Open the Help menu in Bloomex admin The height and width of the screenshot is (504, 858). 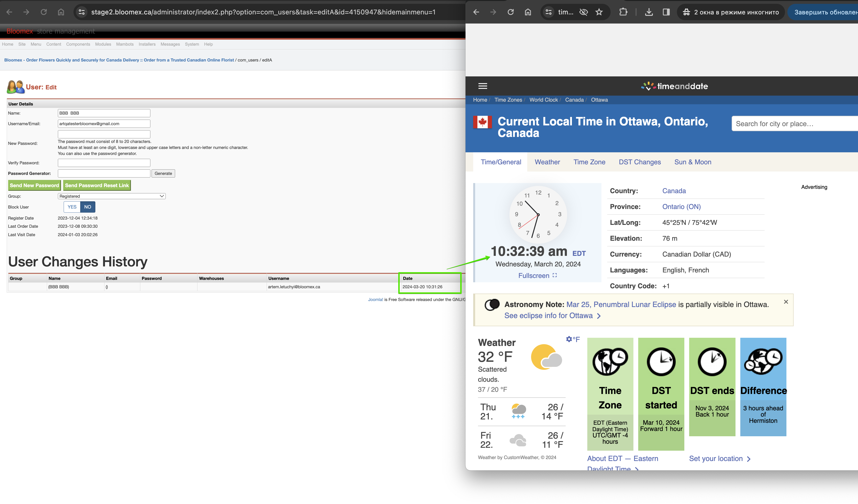[208, 44]
